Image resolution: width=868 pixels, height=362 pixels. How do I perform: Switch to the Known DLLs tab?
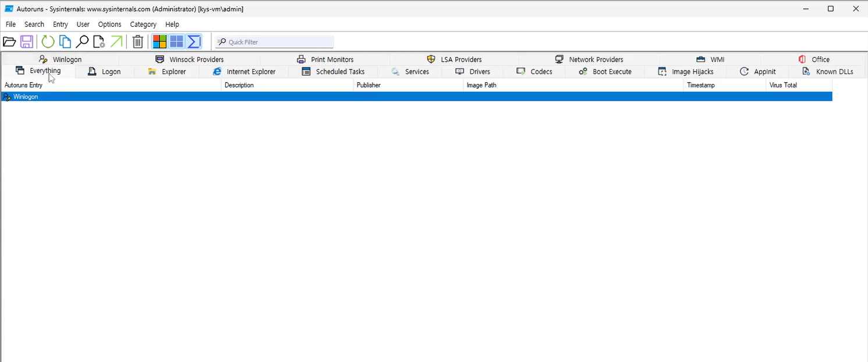[x=827, y=72]
